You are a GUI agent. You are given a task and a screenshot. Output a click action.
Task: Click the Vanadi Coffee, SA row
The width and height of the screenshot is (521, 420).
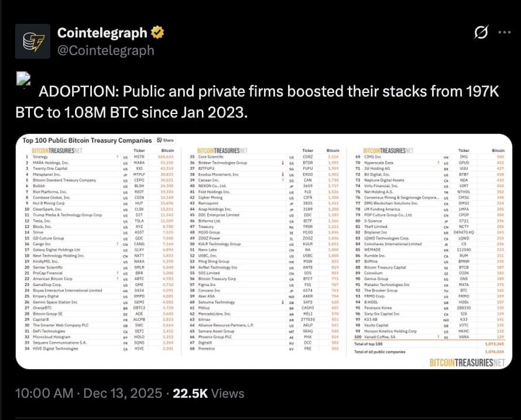(x=398, y=337)
